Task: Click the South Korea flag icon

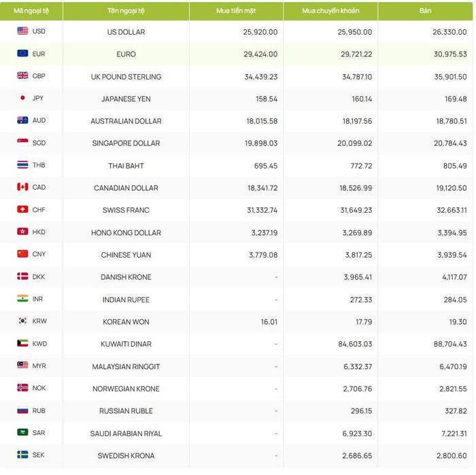Action: [22, 321]
